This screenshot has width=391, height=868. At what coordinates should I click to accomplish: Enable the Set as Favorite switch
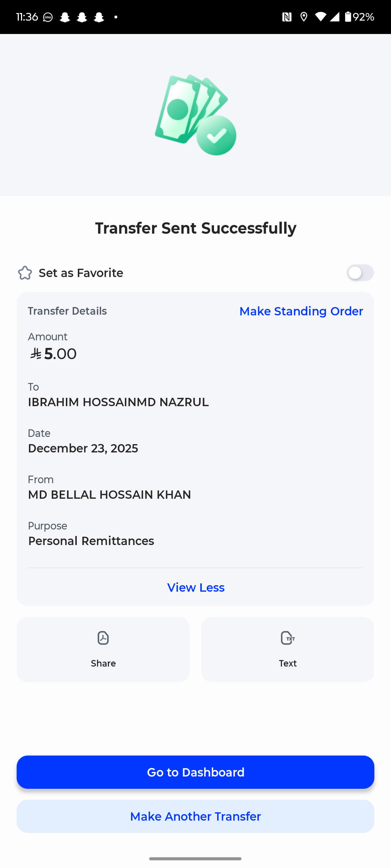click(360, 273)
